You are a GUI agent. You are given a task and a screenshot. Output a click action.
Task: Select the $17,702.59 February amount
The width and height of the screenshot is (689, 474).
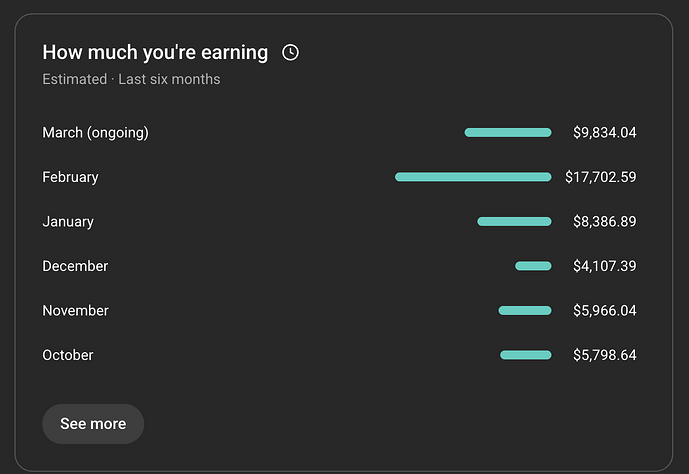pyautogui.click(x=601, y=177)
